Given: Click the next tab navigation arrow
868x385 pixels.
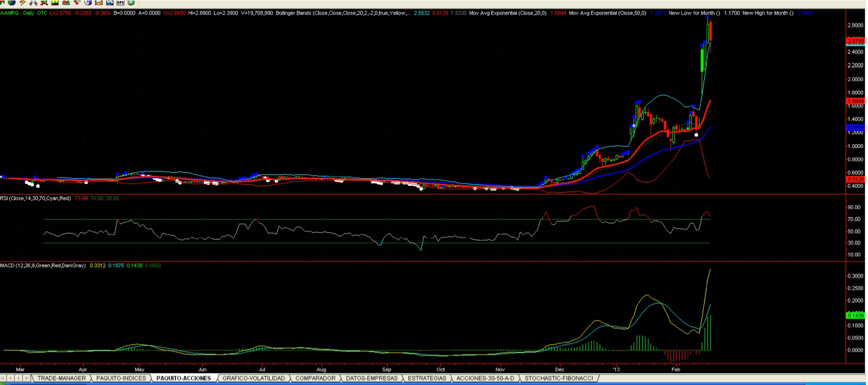Looking at the screenshot, I should (19, 378).
